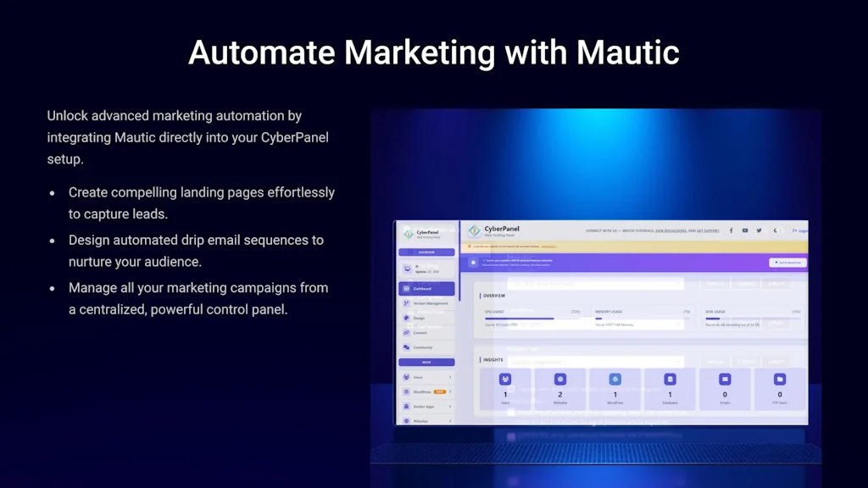Click the Users insight card icon

pyautogui.click(x=505, y=379)
